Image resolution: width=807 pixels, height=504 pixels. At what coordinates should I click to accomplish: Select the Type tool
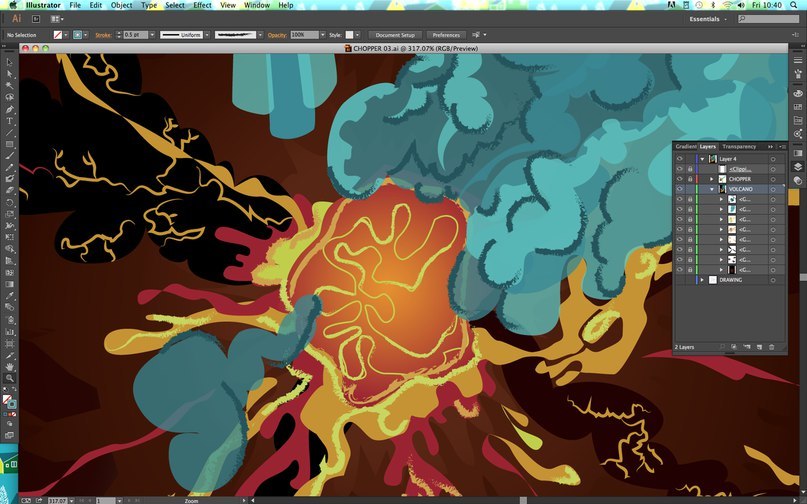coord(9,121)
